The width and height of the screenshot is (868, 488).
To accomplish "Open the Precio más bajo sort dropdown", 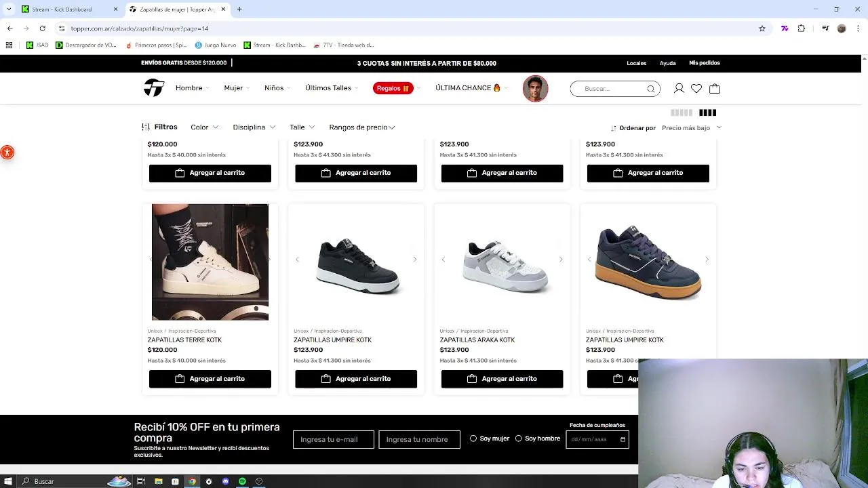I will coord(691,128).
